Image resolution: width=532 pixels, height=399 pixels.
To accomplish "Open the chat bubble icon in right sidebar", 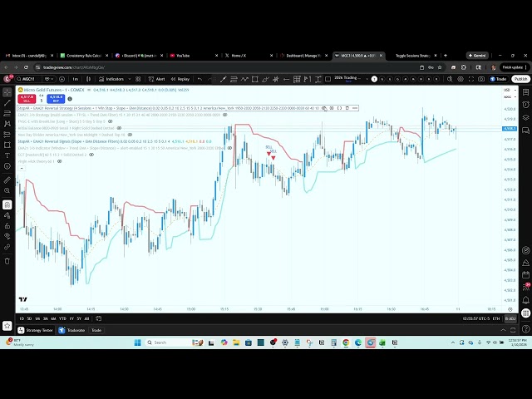I will tap(526, 131).
